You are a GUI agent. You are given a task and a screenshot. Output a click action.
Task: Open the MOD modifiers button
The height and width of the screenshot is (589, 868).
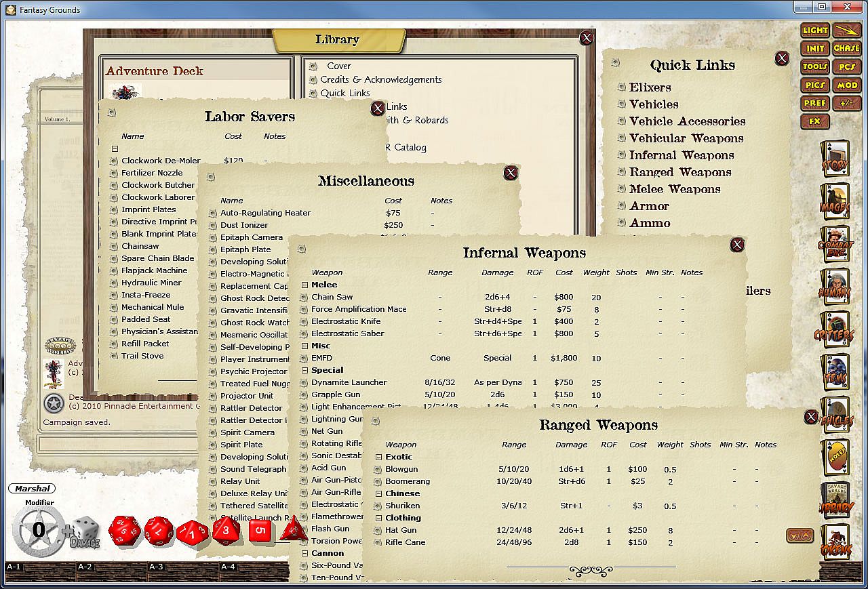tap(847, 85)
